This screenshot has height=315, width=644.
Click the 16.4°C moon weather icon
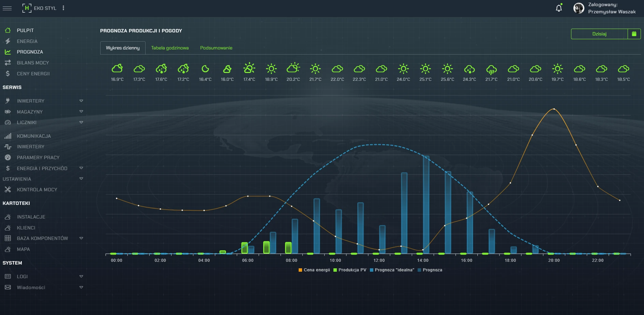(205, 69)
